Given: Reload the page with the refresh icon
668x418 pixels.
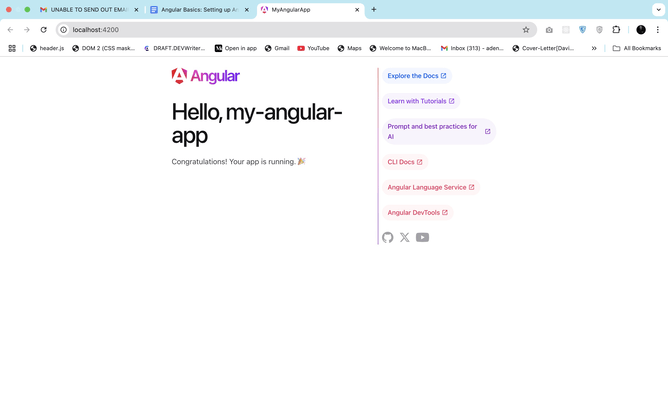Looking at the screenshot, I should [x=43, y=30].
